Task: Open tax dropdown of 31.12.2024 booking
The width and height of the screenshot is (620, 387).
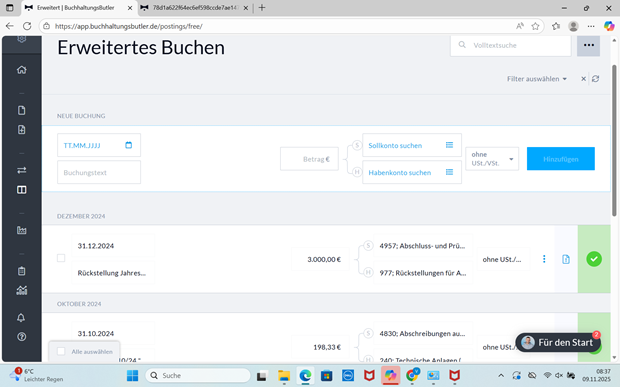Action: coord(502,259)
